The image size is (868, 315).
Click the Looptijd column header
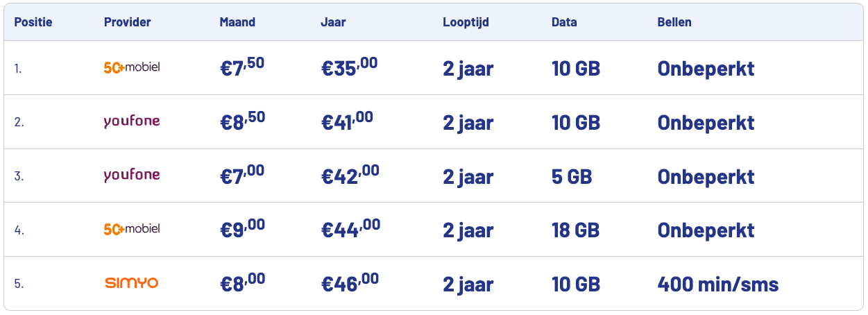pos(466,22)
